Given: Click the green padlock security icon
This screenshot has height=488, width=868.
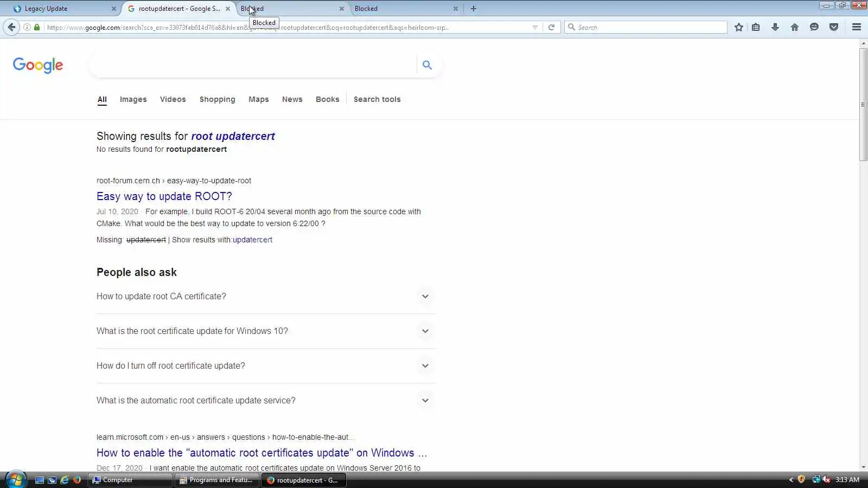Looking at the screenshot, I should (x=37, y=27).
